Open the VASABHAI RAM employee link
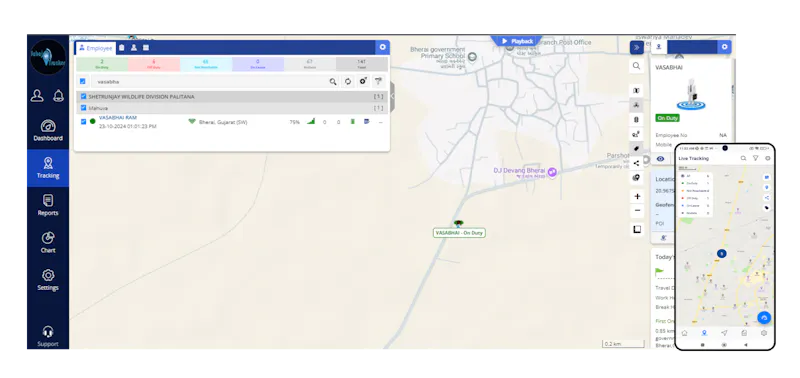 tap(118, 118)
